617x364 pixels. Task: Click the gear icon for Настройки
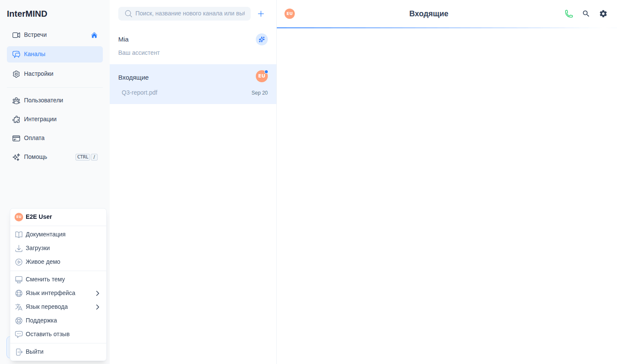pos(16,74)
